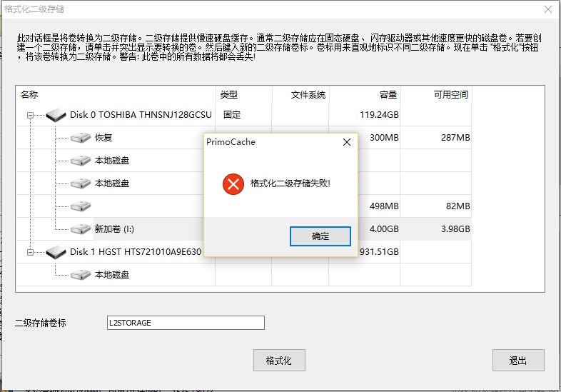The image size is (561, 392).
Task: Close the PrimoCache error dialog
Action: (x=347, y=142)
